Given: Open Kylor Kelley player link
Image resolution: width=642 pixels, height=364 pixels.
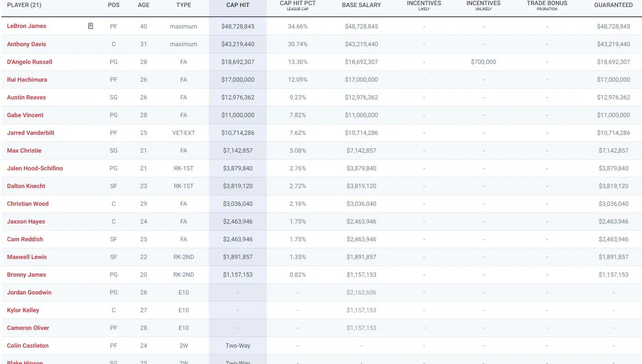Looking at the screenshot, I should pos(23,310).
